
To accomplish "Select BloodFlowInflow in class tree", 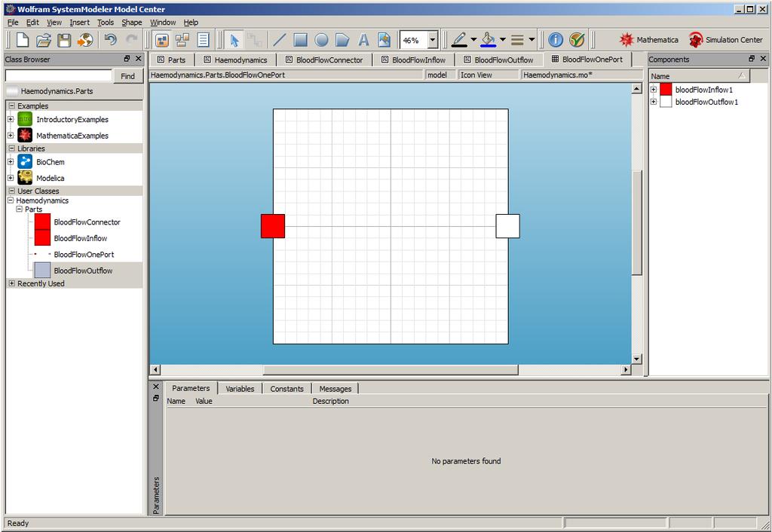I will pyautogui.click(x=80, y=238).
